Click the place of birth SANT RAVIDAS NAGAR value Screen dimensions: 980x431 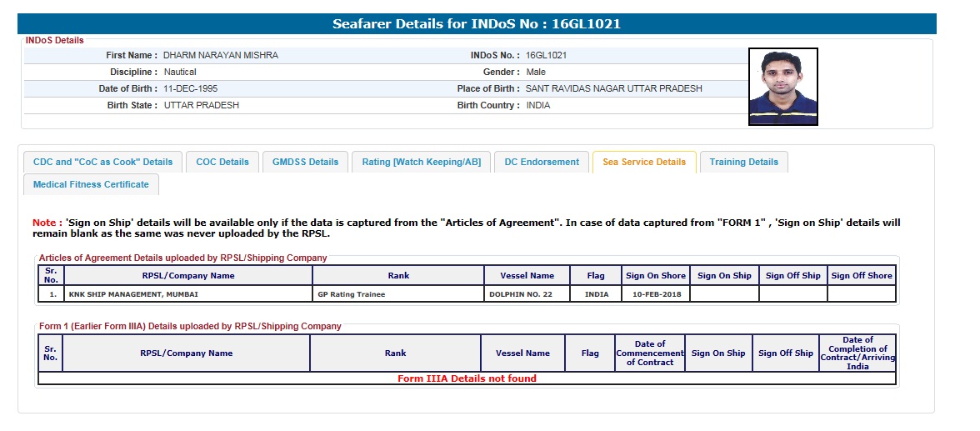613,88
